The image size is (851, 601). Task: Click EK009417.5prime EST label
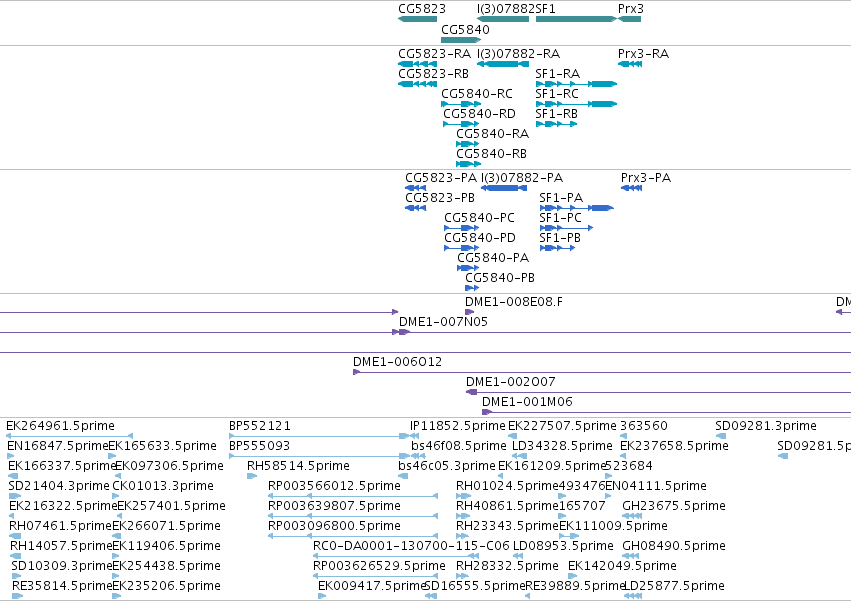[x=371, y=586]
